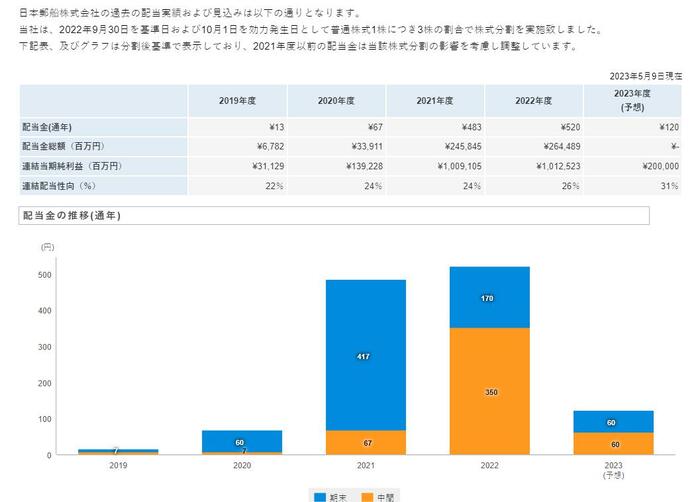
Task: Click the blue 170 bar segment for 2022
Action: (489, 297)
